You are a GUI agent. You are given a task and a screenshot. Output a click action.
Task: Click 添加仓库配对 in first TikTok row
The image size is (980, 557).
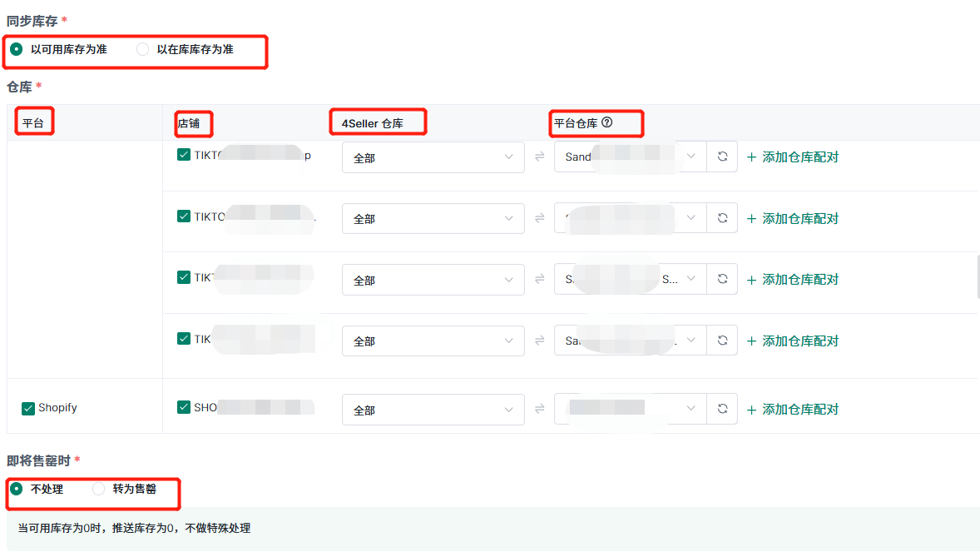click(x=792, y=157)
